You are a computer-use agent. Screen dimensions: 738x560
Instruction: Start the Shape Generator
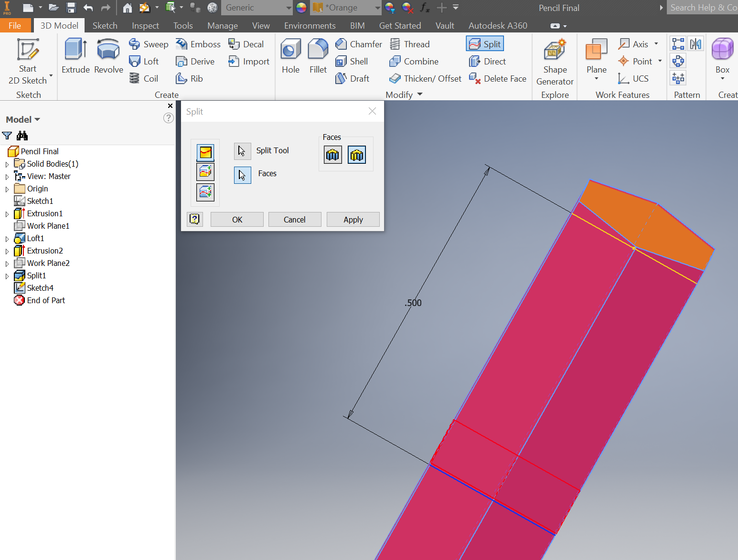coord(554,55)
